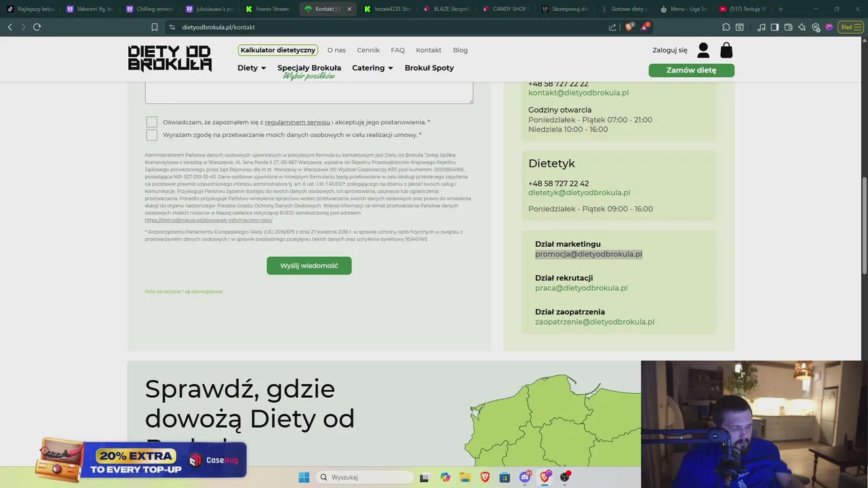Open the browser extensions puzzle icon

[726, 27]
